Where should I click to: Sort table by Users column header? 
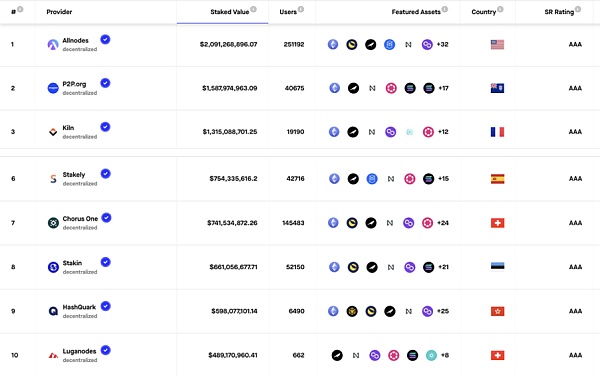pos(288,12)
